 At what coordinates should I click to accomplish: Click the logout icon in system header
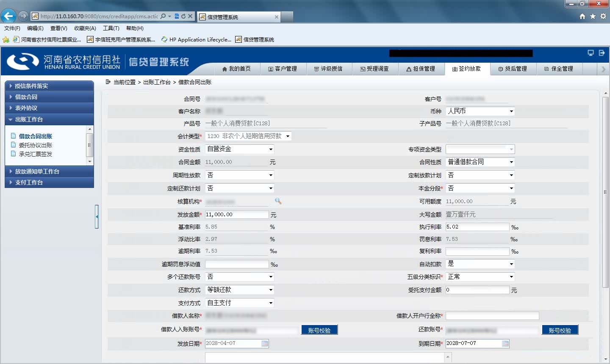click(x=602, y=53)
